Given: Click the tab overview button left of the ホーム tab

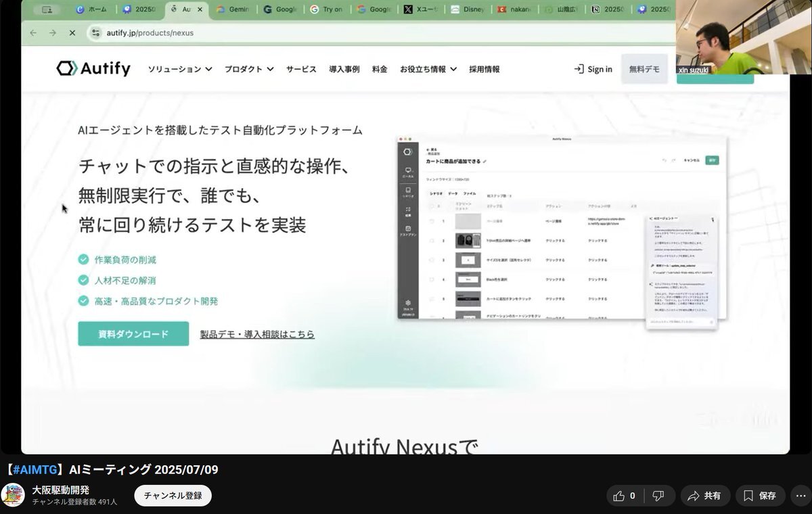Looking at the screenshot, I should tap(47, 9).
